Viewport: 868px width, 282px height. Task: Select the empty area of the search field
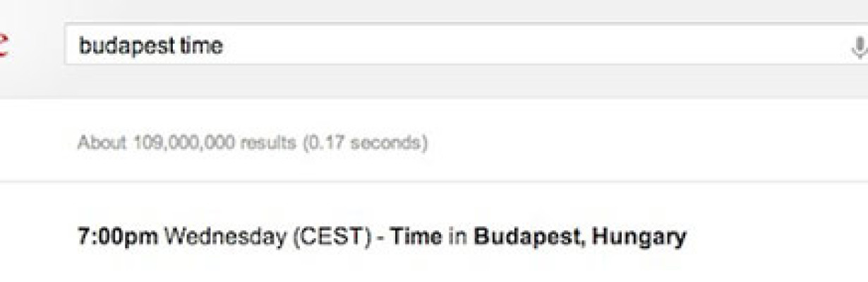(x=529, y=44)
